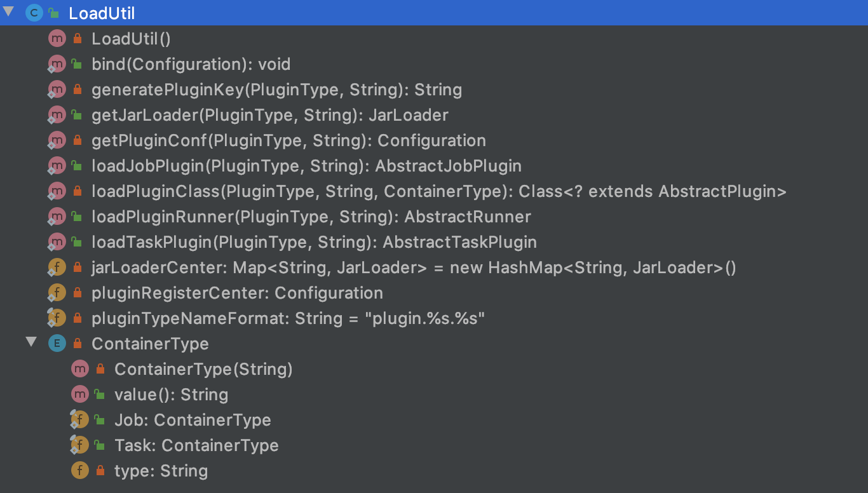Click the green unlock icon beside loadJobPlugin

point(77,165)
